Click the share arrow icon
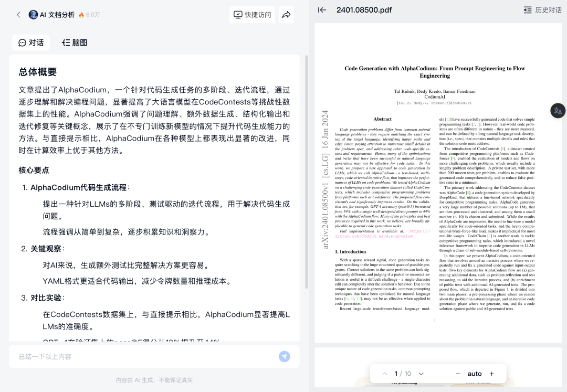The height and width of the screenshot is (392, 567). (286, 15)
